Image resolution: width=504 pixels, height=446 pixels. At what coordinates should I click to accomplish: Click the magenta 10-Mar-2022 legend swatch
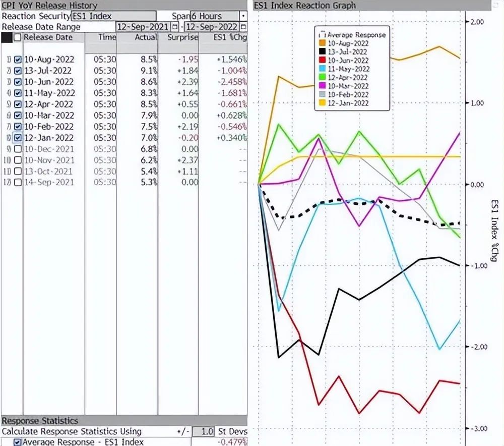pos(322,86)
